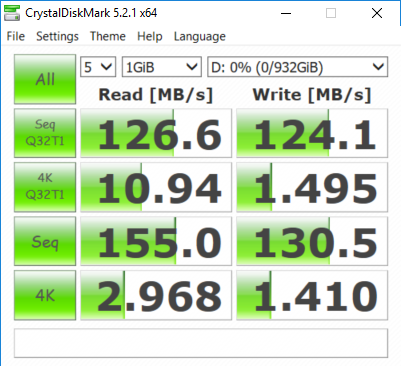This screenshot has height=366, width=401.
Task: Open the Language menu
Action: point(200,36)
